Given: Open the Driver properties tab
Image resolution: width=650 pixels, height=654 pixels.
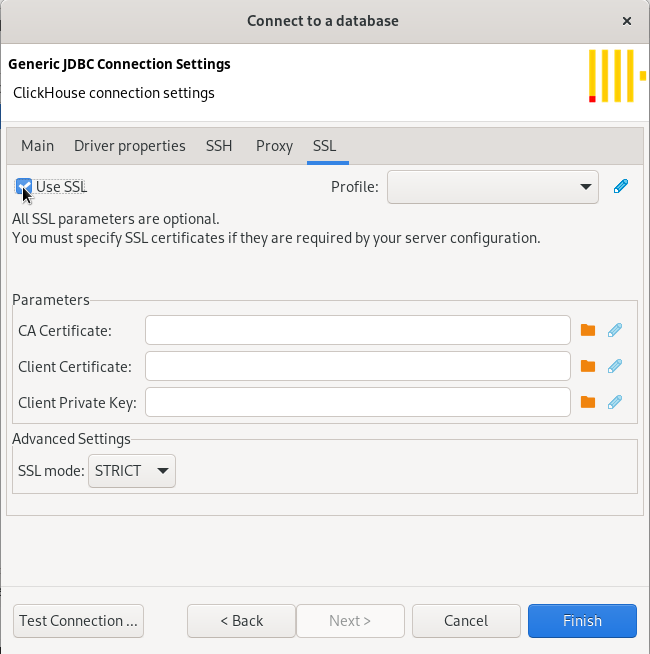Looking at the screenshot, I should [x=130, y=146].
